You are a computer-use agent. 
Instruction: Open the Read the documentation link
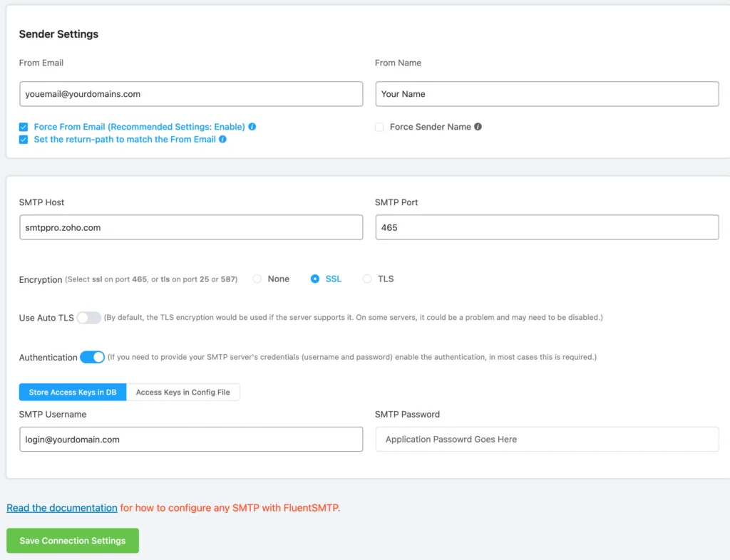62,508
